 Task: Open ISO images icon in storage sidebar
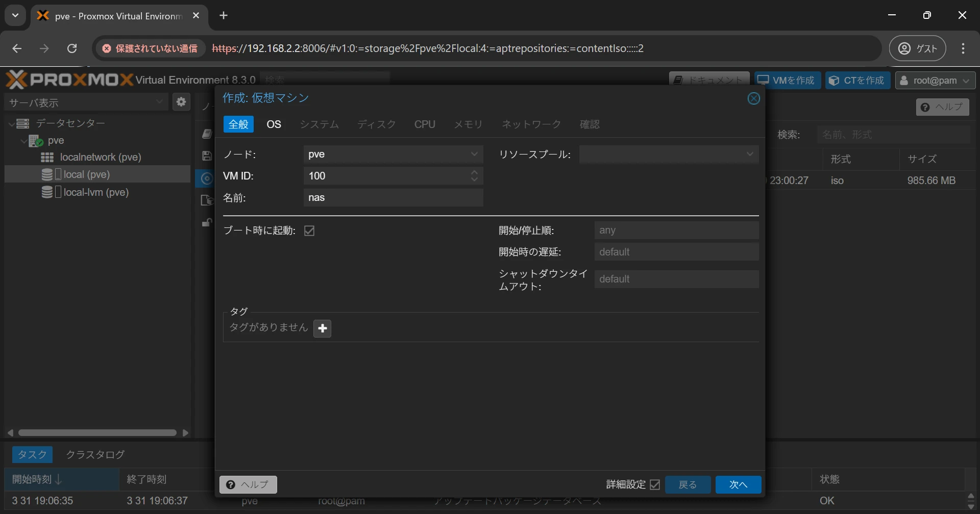[x=206, y=178]
